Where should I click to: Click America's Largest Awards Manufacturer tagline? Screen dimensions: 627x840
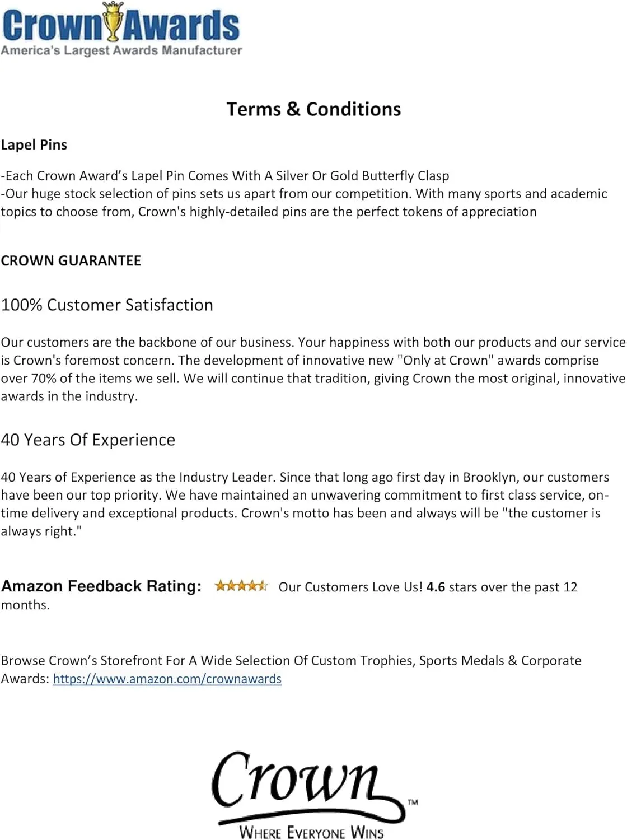[x=121, y=50]
